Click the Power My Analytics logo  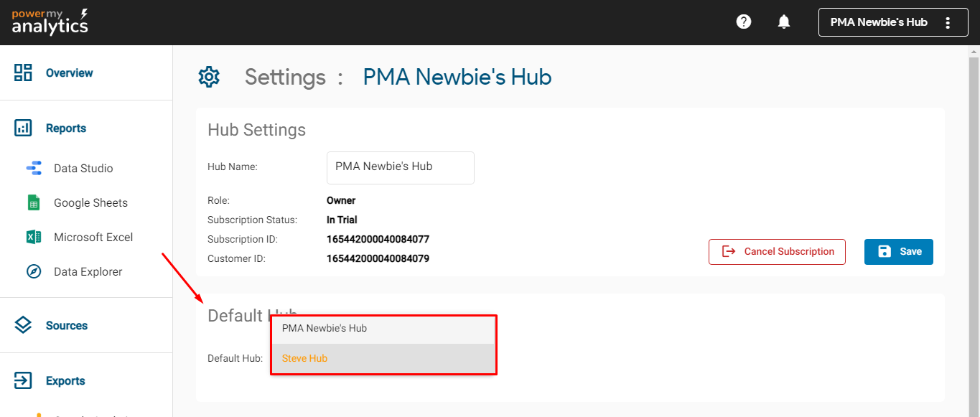coord(50,22)
